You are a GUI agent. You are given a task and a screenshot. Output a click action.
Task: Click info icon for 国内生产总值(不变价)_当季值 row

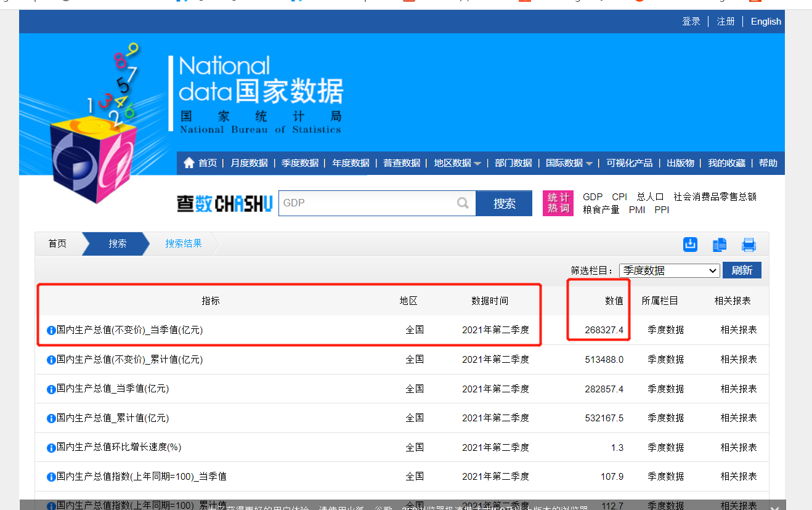coord(51,330)
